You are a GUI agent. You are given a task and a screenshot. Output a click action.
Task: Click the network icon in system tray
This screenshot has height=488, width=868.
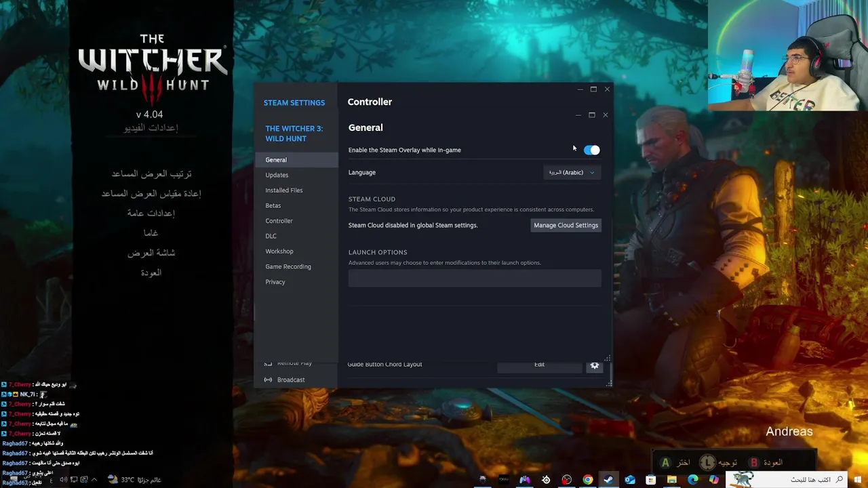[x=74, y=480]
